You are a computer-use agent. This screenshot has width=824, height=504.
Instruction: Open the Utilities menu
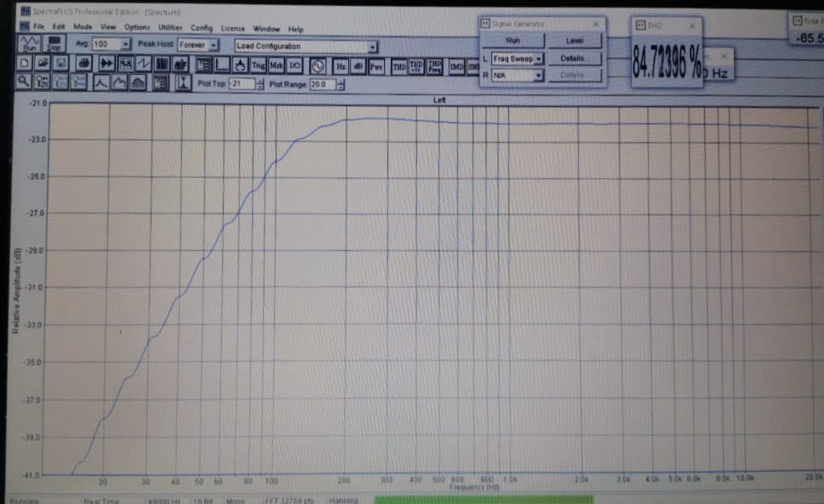tap(170, 28)
